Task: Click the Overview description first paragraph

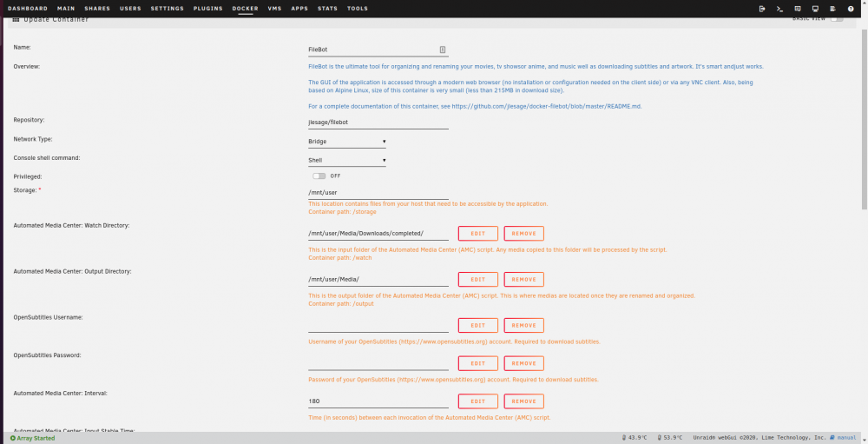Action: pos(536,67)
